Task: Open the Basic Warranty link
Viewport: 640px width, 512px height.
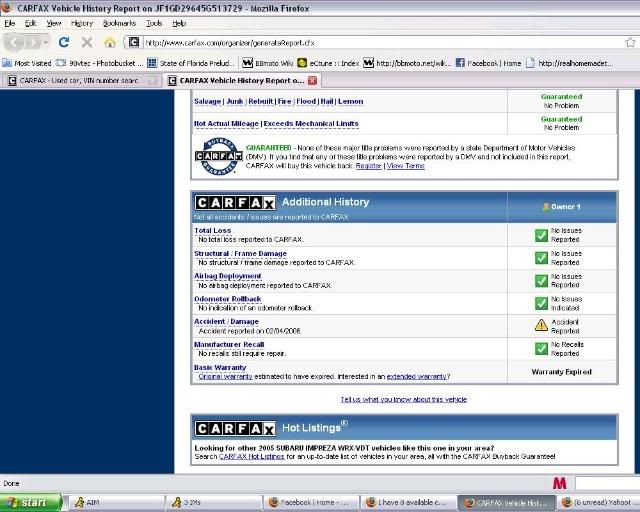Action: pos(220,367)
